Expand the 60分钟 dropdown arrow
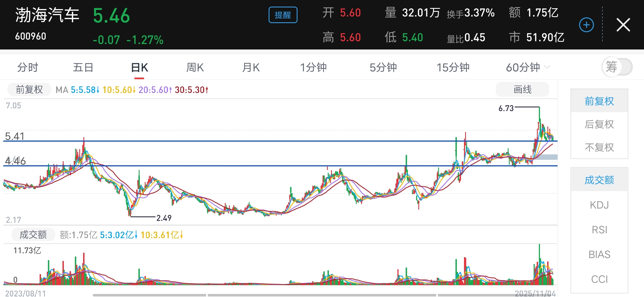644x297 pixels. (x=547, y=67)
